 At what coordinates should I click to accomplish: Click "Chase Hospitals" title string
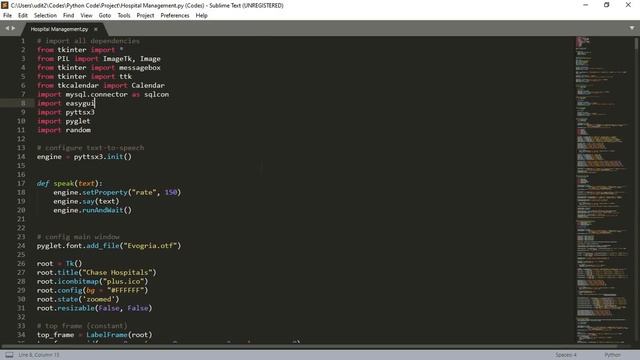pyautogui.click(x=119, y=273)
